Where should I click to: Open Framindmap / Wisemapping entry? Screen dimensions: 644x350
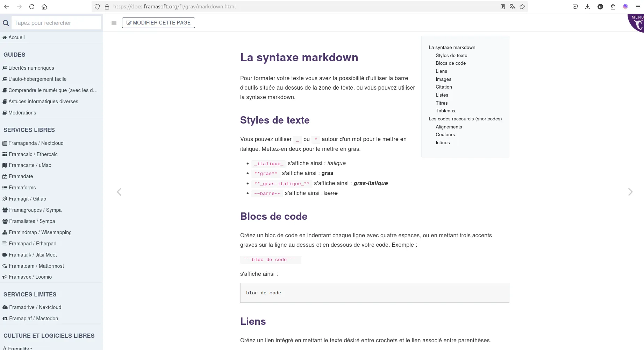click(x=51, y=232)
